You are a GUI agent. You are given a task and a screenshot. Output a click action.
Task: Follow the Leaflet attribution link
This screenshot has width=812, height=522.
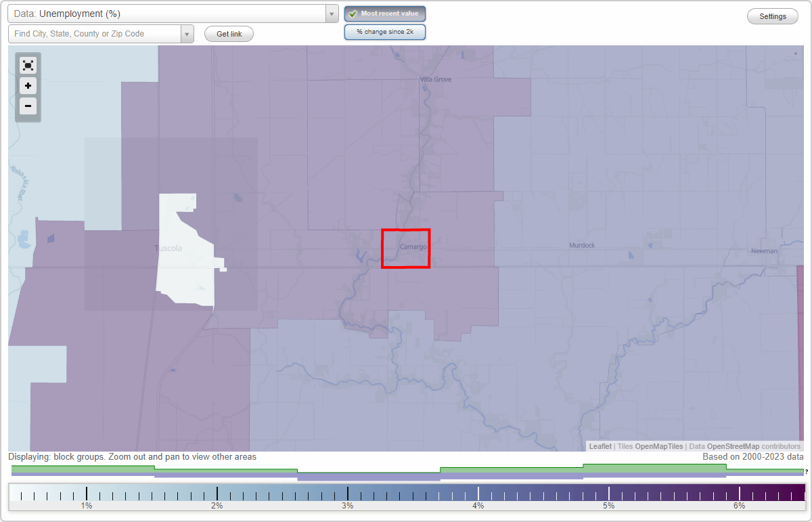coord(600,446)
